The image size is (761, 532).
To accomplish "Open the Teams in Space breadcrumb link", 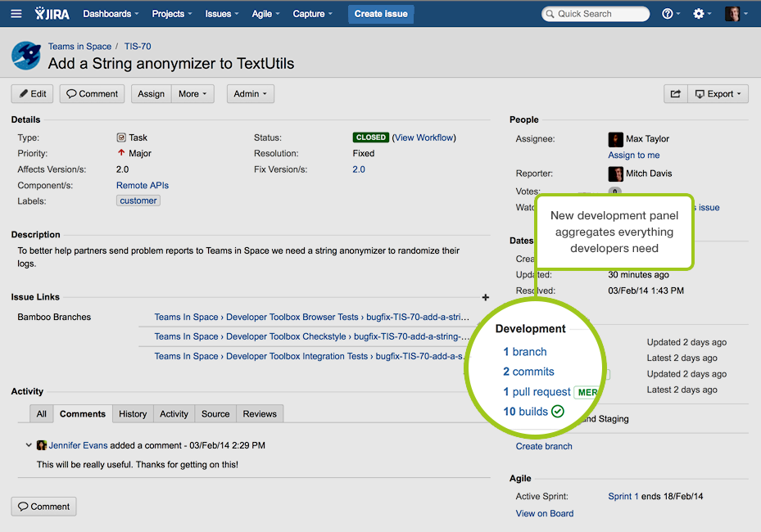I will 79,46.
